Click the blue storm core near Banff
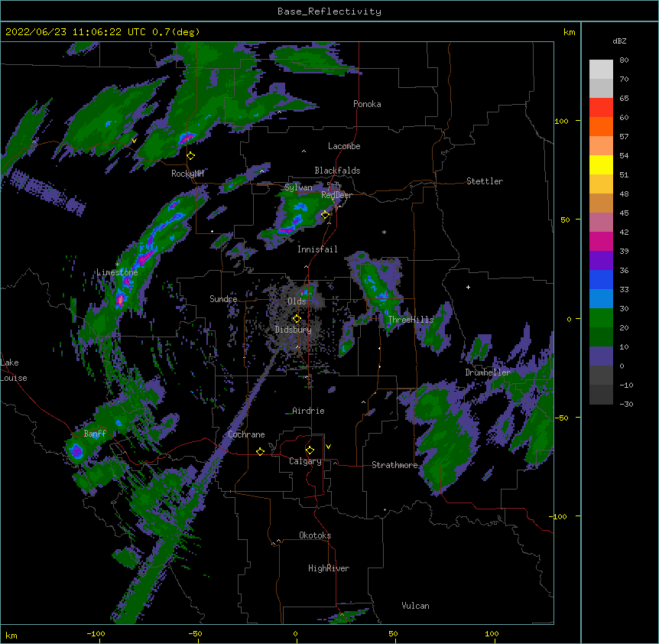This screenshot has height=644, width=659. coord(76,450)
